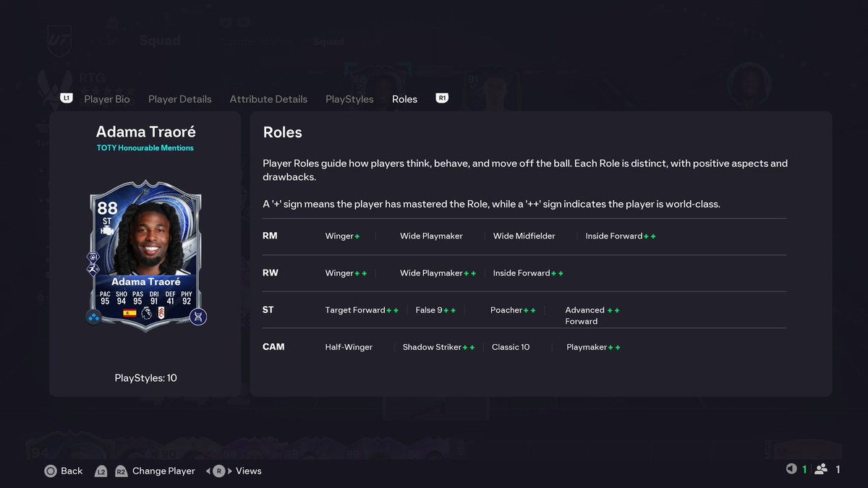Click the L1 shoulder button icon
868x488 pixels.
point(67,98)
